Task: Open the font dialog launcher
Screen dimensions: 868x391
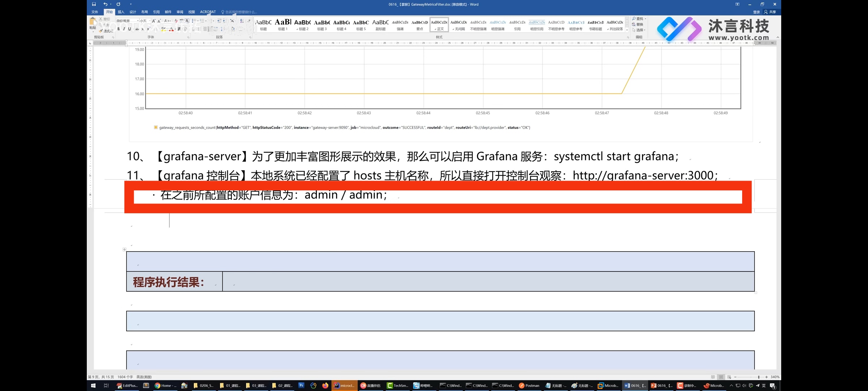Action: tap(188, 37)
